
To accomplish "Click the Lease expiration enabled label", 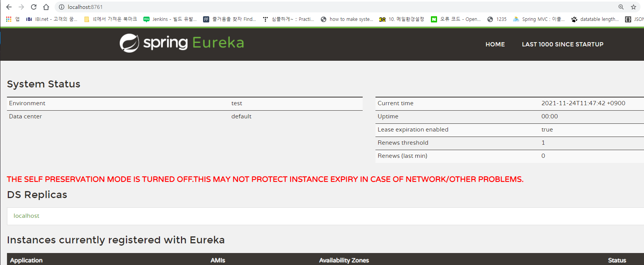I will 413,130.
